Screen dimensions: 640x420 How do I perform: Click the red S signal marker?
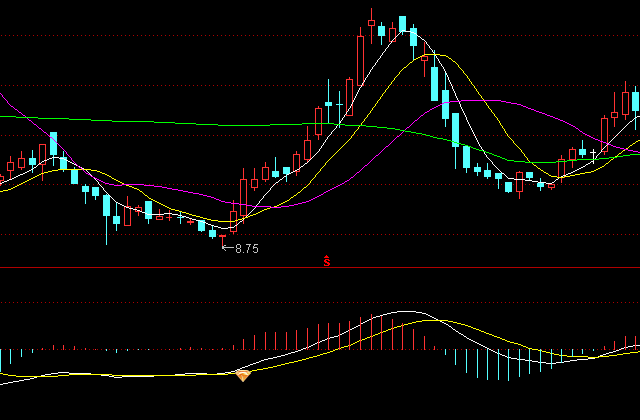[327, 261]
